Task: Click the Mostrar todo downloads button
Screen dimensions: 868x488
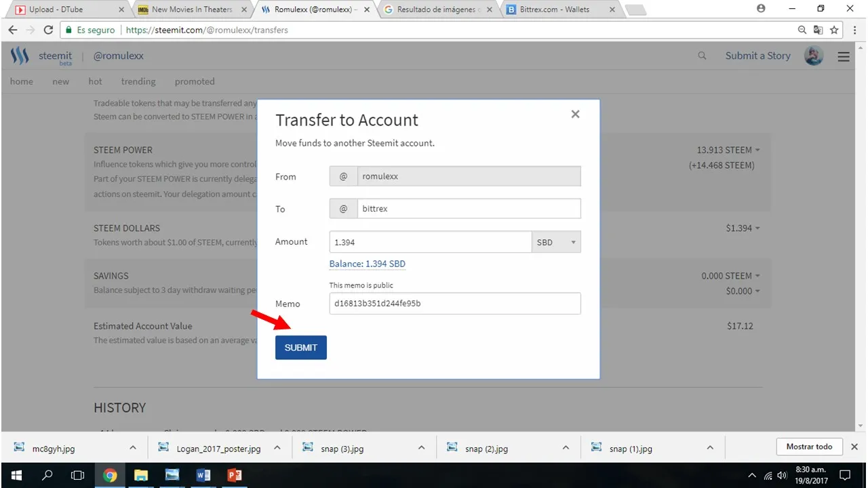Action: click(809, 447)
